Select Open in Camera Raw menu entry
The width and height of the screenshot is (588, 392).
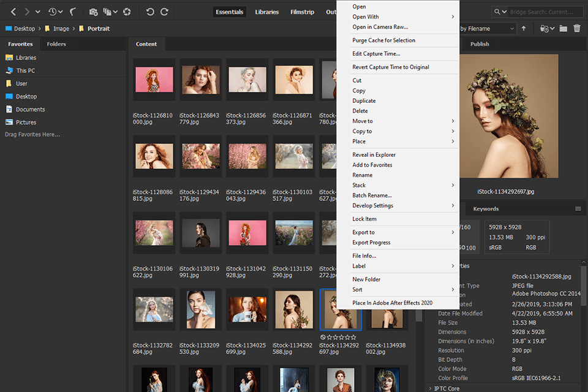click(380, 27)
